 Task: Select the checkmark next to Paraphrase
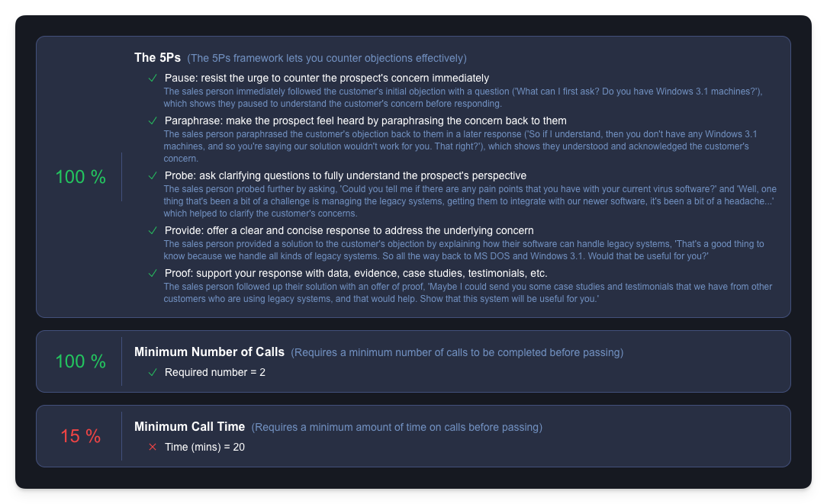(x=152, y=120)
